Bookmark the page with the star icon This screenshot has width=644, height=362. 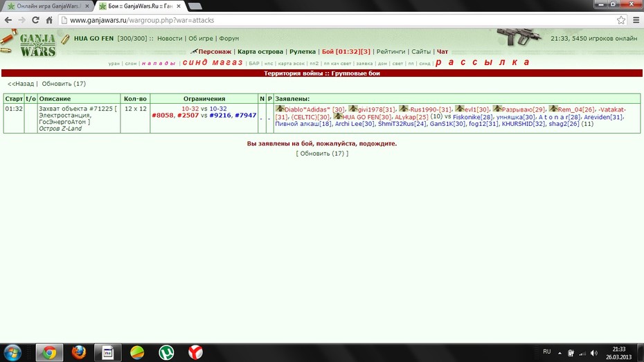tap(621, 20)
